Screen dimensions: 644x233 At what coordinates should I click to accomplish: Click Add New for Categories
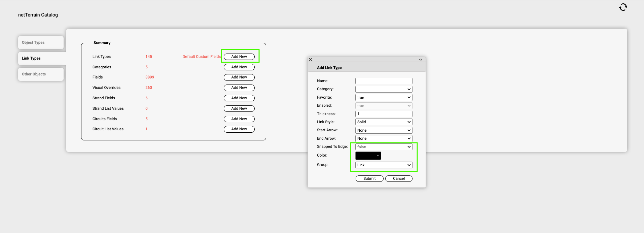tap(239, 67)
